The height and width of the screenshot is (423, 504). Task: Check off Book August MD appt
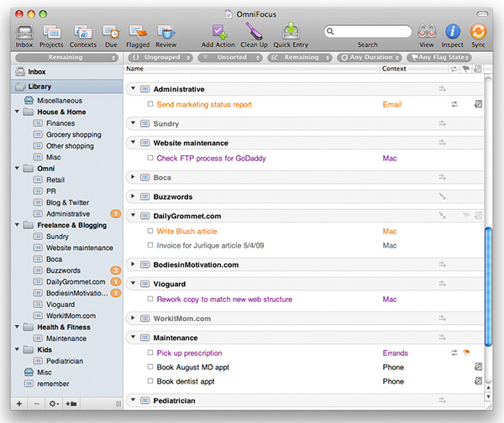pyautogui.click(x=150, y=367)
